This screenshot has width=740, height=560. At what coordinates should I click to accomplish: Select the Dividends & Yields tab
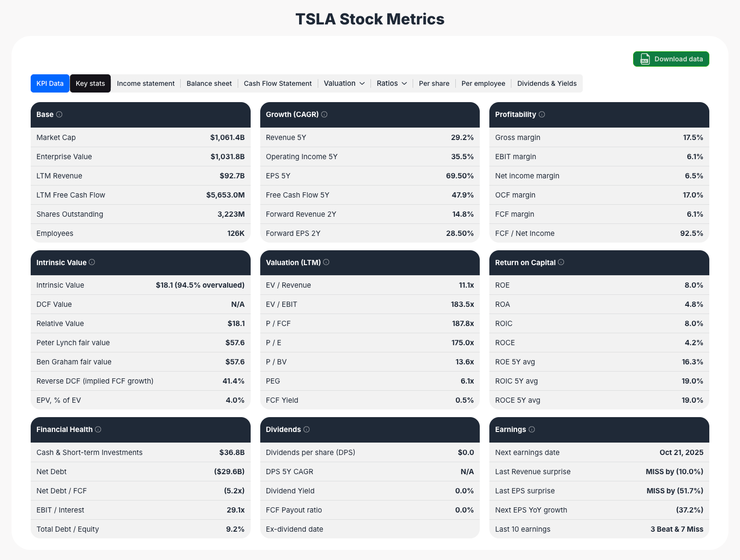[547, 83]
